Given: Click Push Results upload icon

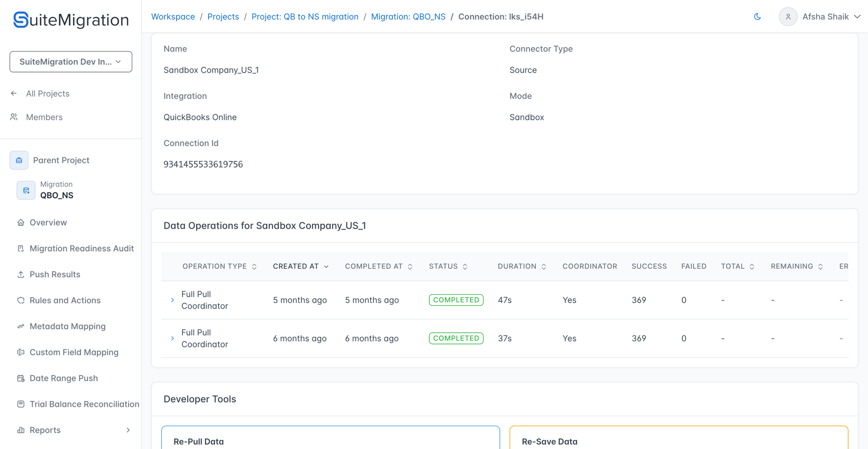Looking at the screenshot, I should 21,275.
